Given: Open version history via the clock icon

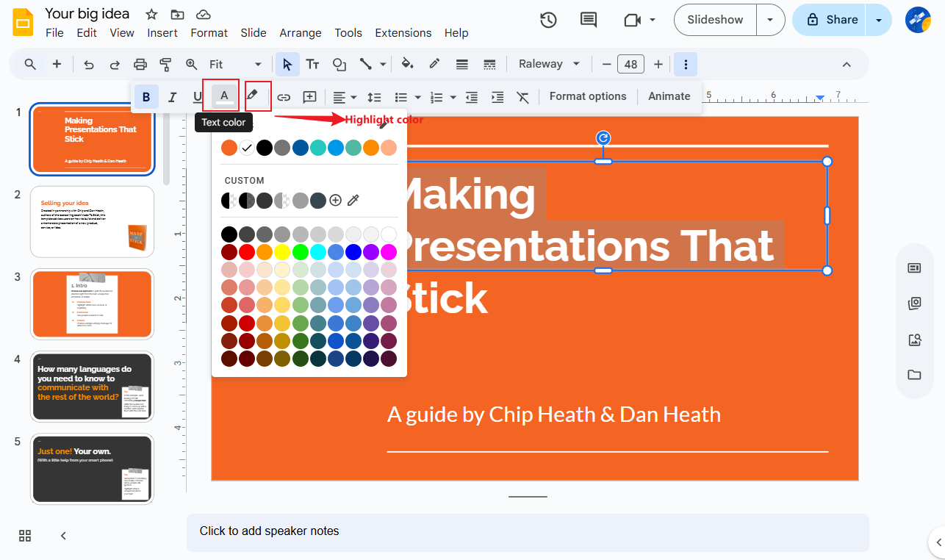Looking at the screenshot, I should click(x=548, y=20).
